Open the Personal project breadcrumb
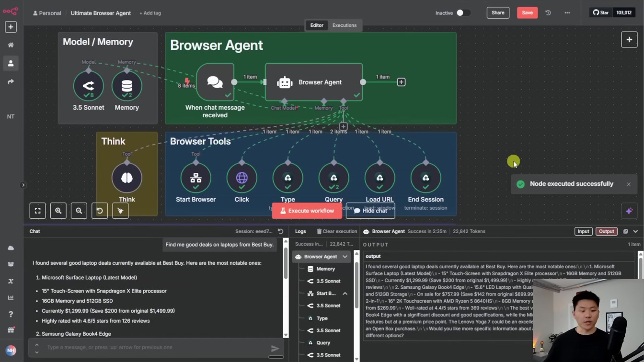The height and width of the screenshot is (362, 644). coord(47,13)
